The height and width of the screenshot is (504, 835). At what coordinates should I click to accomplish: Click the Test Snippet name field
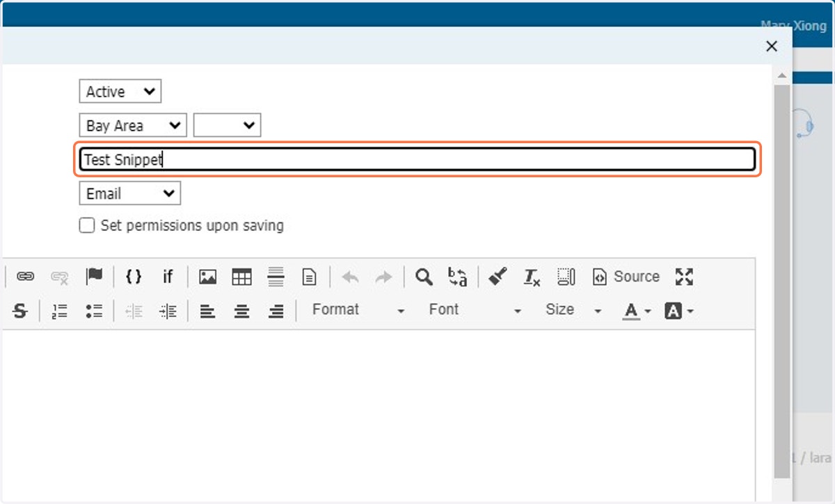tap(417, 159)
